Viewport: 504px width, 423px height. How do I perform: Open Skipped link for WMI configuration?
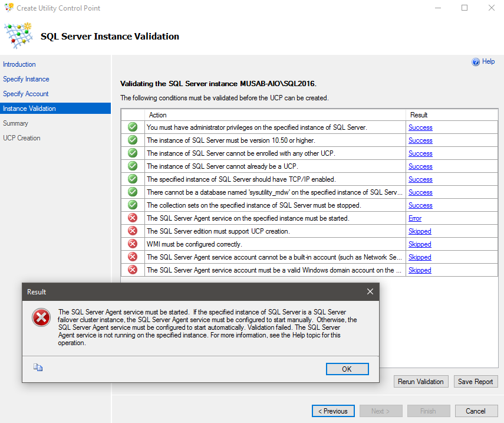coord(420,244)
